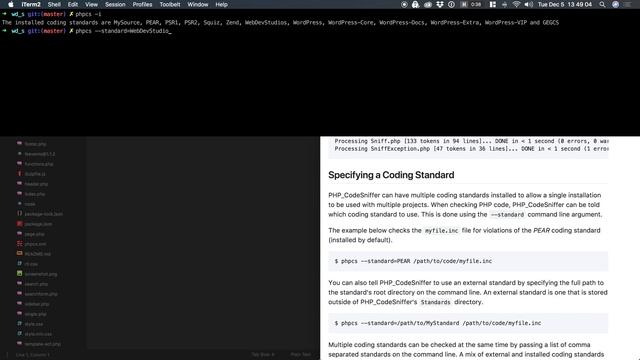Click the date and time display

(564, 4)
